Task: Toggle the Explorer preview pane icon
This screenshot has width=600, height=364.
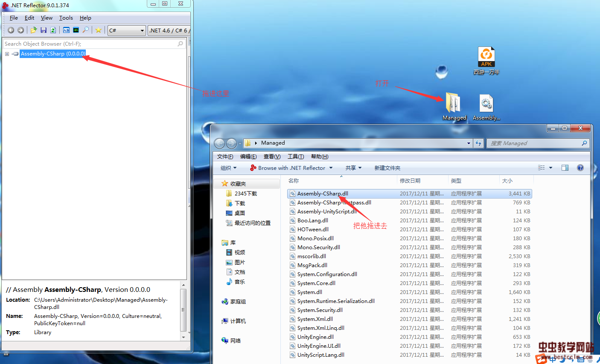Action: (565, 168)
